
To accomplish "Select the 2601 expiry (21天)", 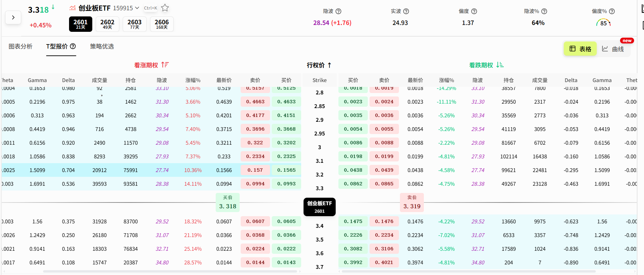I will pos(81,24).
